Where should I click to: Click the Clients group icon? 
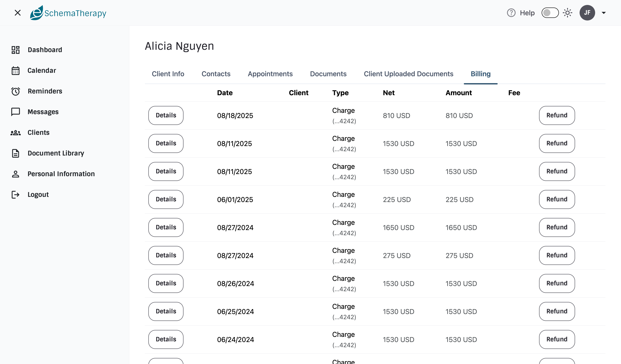coord(16,133)
